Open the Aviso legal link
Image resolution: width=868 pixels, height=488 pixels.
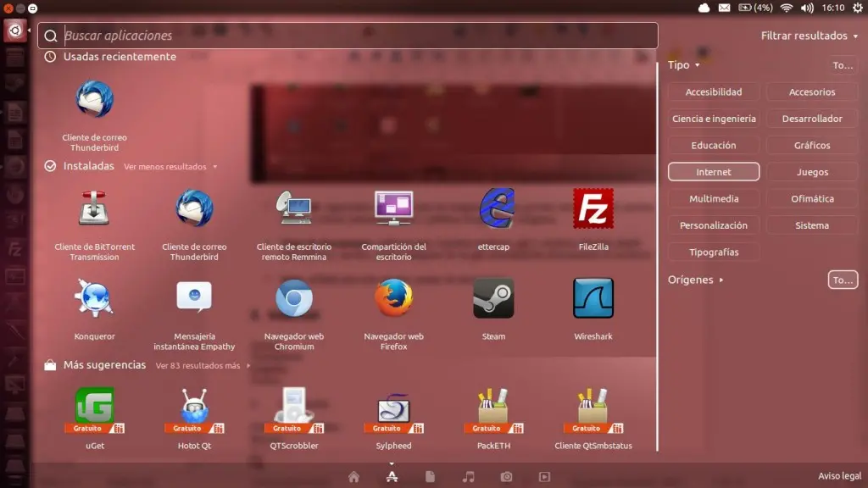click(x=839, y=476)
